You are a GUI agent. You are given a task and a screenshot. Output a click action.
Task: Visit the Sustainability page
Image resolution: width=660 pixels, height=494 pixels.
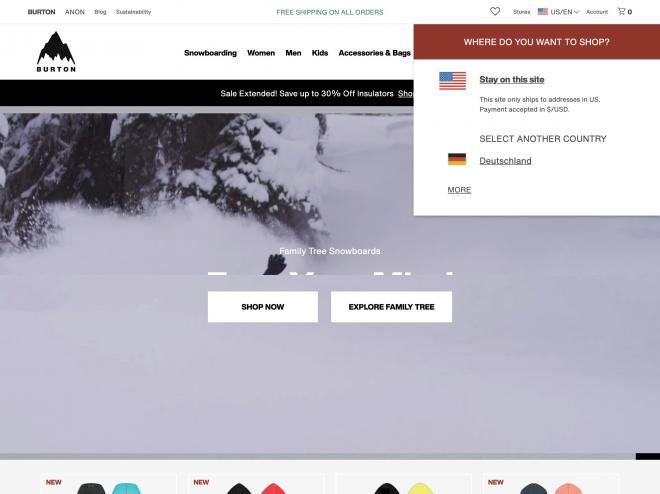pos(133,12)
